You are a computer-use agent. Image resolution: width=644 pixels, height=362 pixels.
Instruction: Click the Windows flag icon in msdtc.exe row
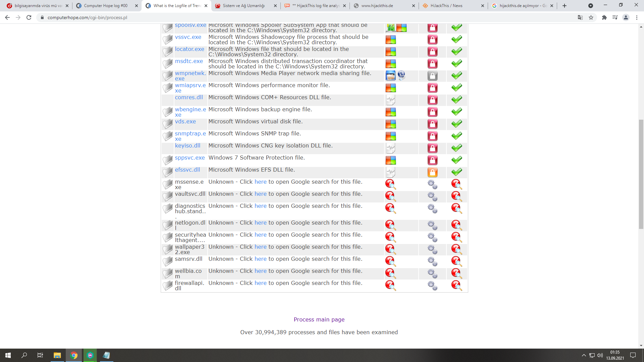pos(390,64)
